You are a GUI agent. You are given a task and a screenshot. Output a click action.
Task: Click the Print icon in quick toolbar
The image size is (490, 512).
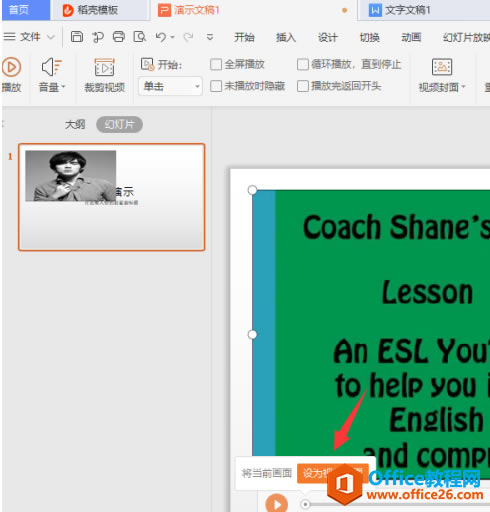click(x=119, y=37)
